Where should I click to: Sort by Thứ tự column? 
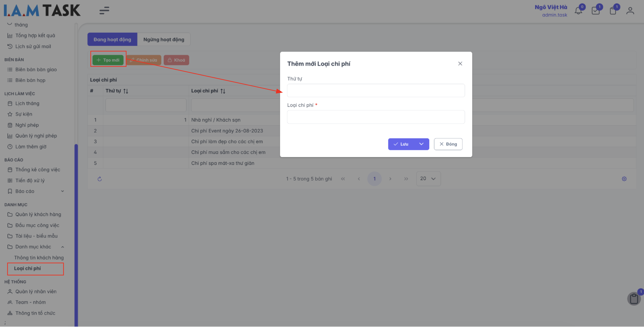coord(126,91)
